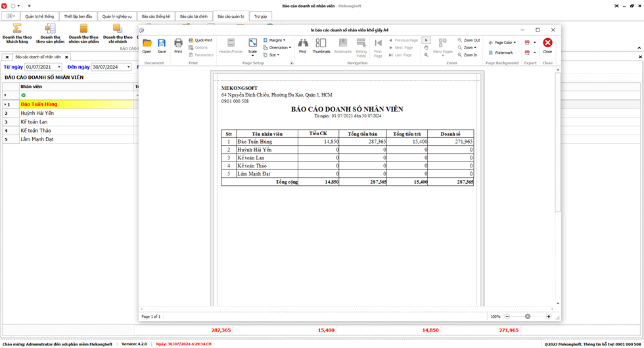Screen dimensions: 644x348
Task: Click the upper Export icon
Action: click(527, 42)
